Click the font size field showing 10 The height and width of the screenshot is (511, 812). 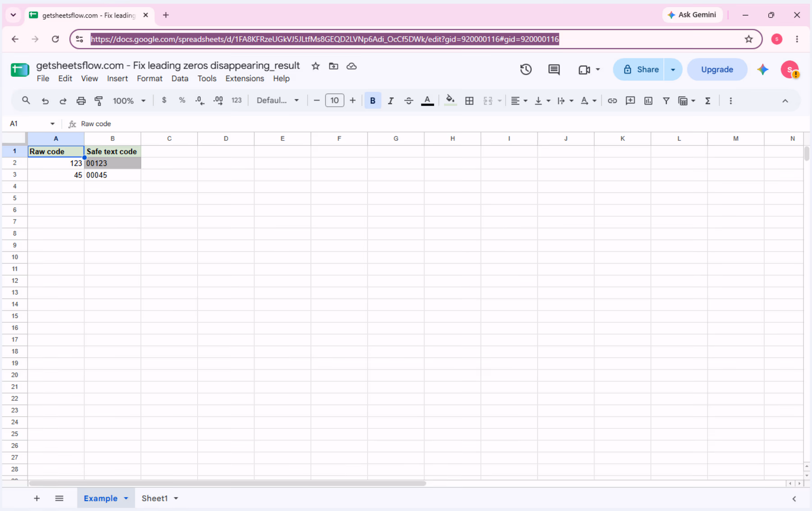[x=334, y=100]
